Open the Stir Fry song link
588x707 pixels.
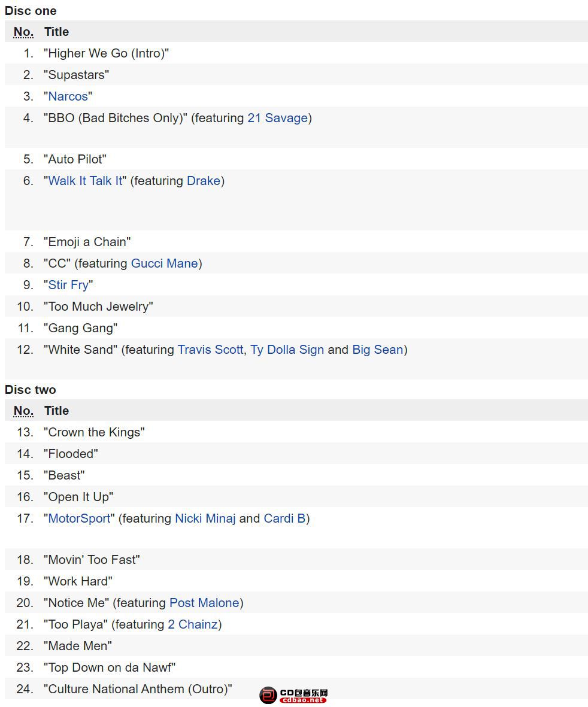click(x=68, y=285)
